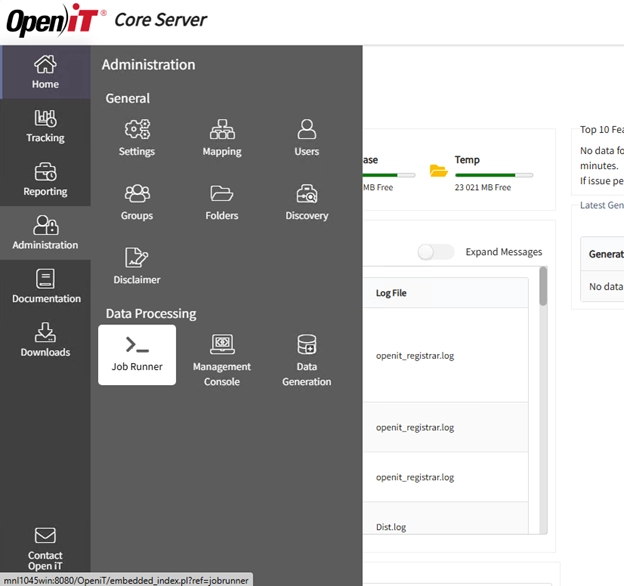The height and width of the screenshot is (586, 624).
Task: Click the Expand Messages label
Action: (504, 252)
